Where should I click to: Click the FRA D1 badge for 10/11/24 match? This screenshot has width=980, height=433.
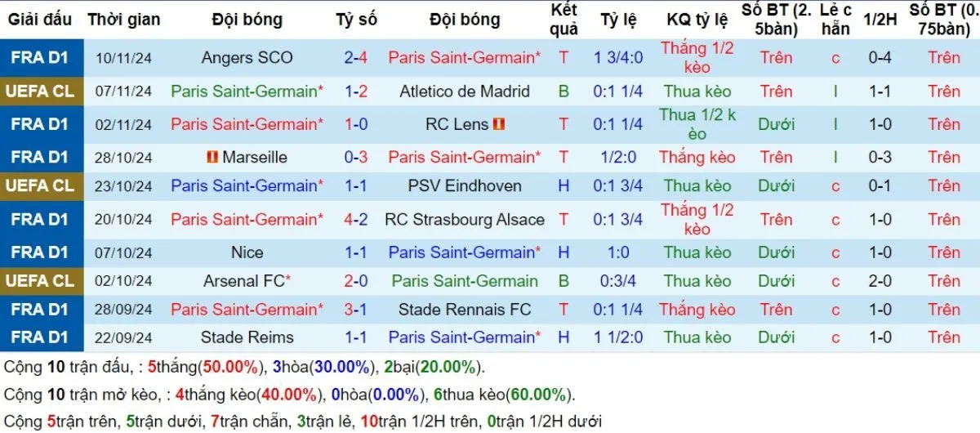39,58
